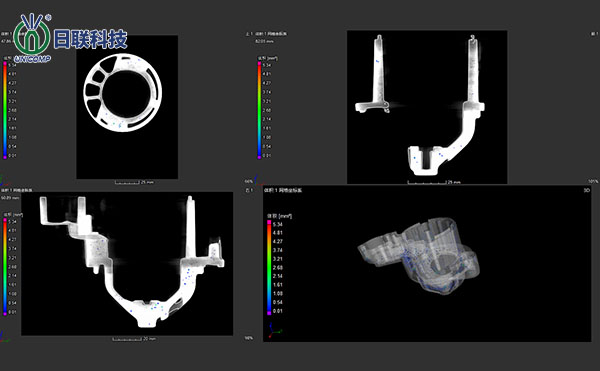The height and width of the screenshot is (371, 600).
Task: Click the color legend bar in top-right viewport
Action: coord(259,110)
